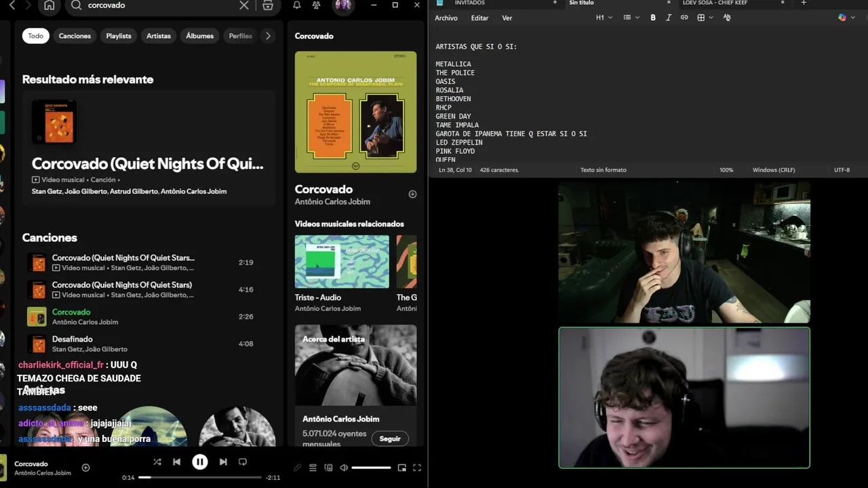The width and height of the screenshot is (868, 488).
Task: Show more filter chips with the right arrow
Action: click(x=268, y=36)
